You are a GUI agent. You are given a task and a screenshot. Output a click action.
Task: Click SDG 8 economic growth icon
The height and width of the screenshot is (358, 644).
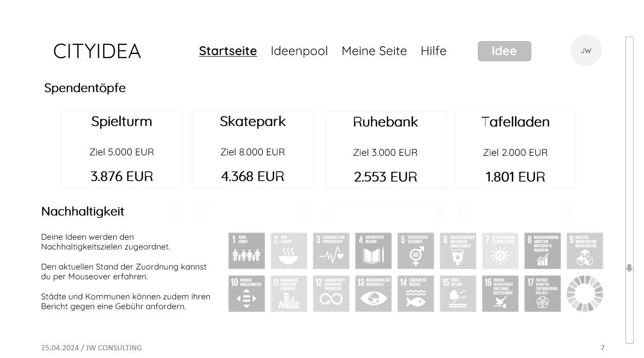pyautogui.click(x=543, y=251)
